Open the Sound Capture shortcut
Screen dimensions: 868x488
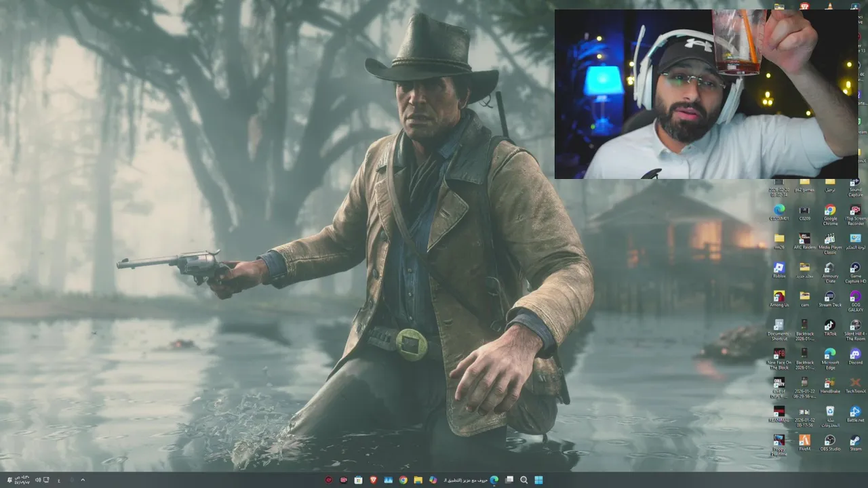855,188
